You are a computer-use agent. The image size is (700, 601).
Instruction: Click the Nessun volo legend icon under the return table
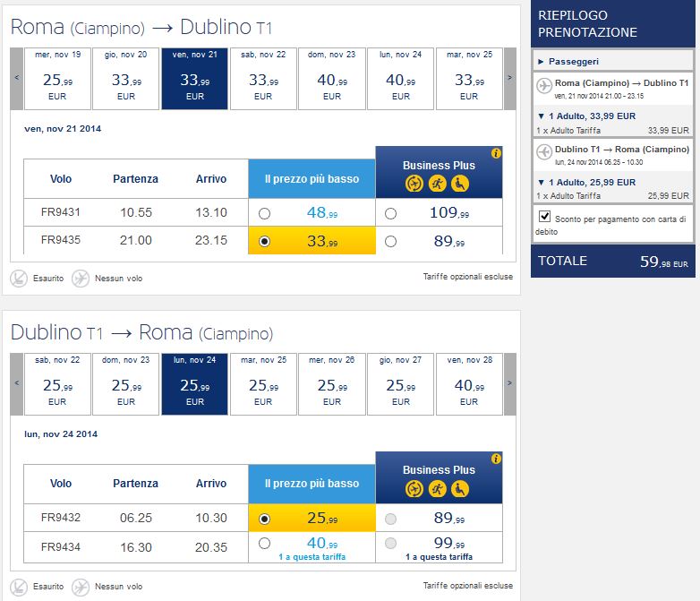(x=81, y=587)
